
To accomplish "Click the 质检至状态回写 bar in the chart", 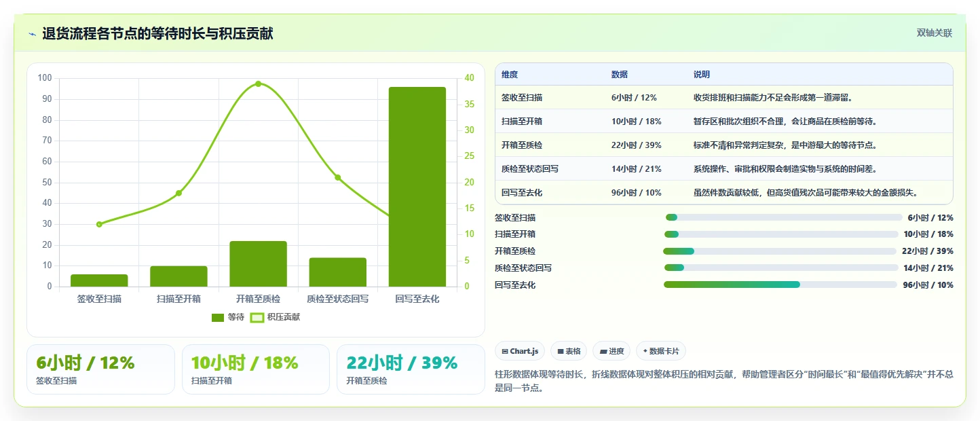I will coord(337,272).
